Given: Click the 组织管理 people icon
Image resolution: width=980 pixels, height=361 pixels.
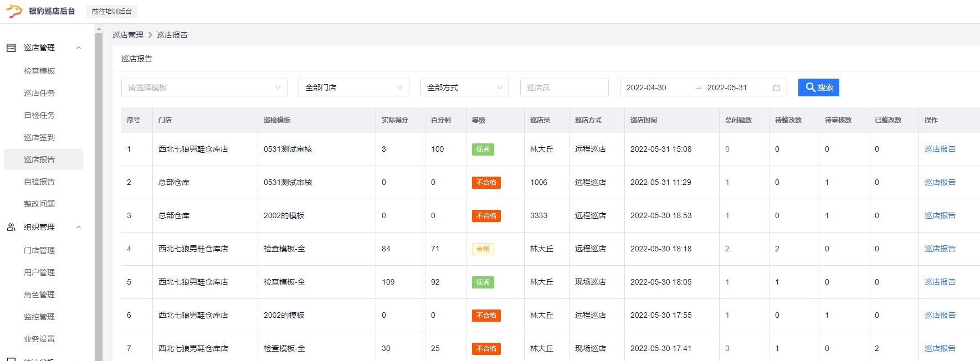Looking at the screenshot, I should tap(11, 227).
